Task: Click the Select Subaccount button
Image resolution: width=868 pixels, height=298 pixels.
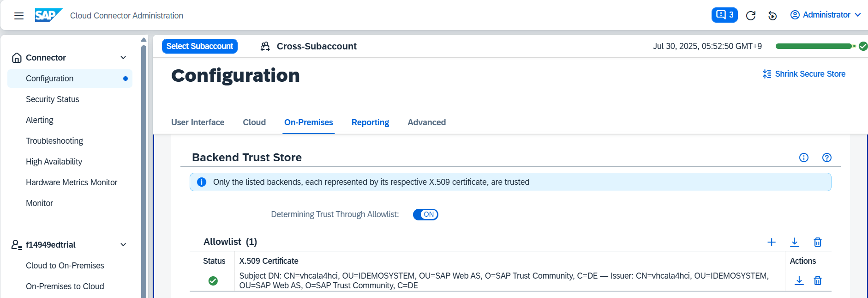Action: coord(200,46)
